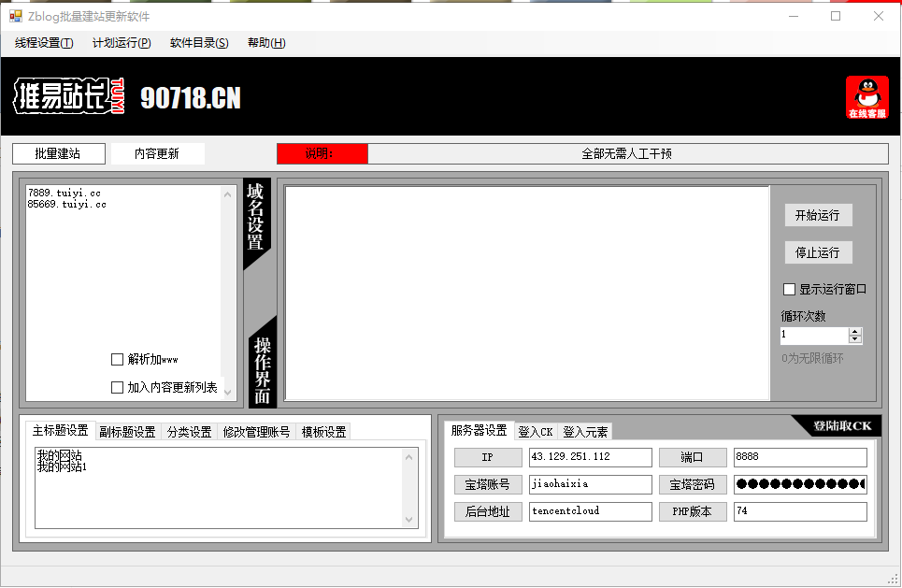Select the 服务器设置 tab
The height and width of the screenshot is (588, 902).
coord(479,430)
